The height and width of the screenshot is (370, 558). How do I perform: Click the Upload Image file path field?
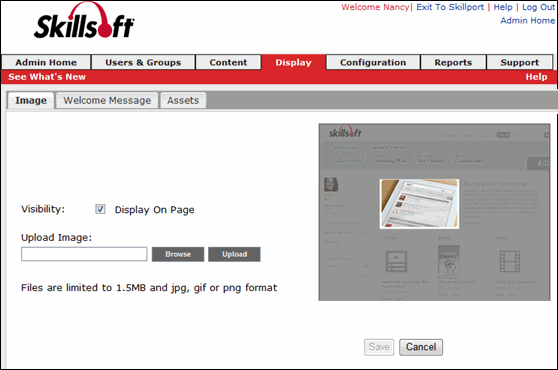pos(84,254)
